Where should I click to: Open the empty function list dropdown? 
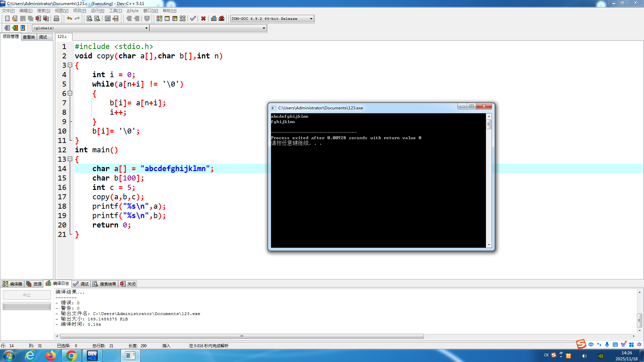click(x=208, y=28)
